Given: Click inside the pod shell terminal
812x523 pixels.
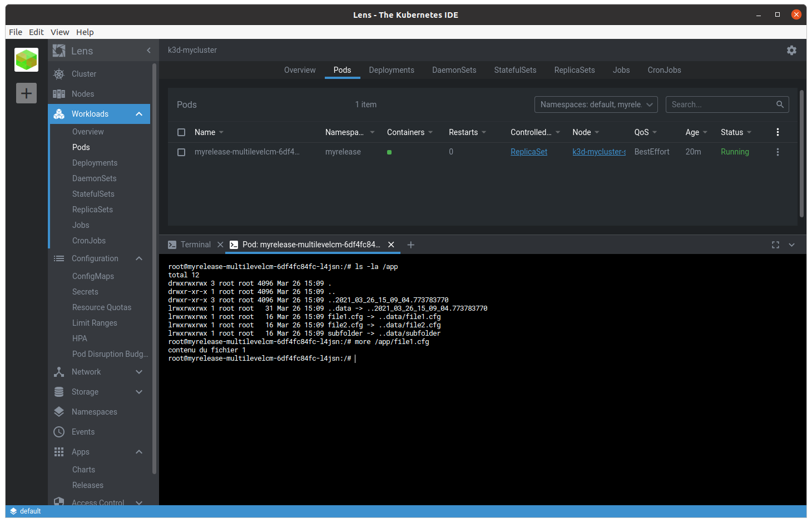Looking at the screenshot, I should pos(482,379).
